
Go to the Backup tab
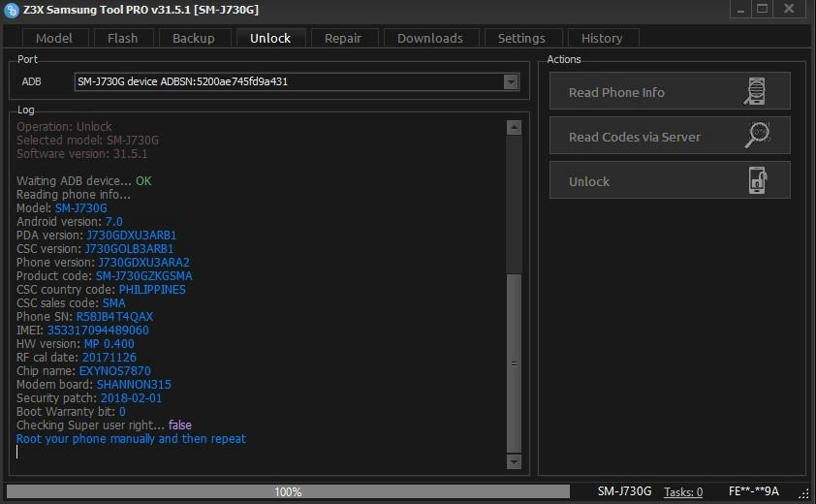[194, 38]
